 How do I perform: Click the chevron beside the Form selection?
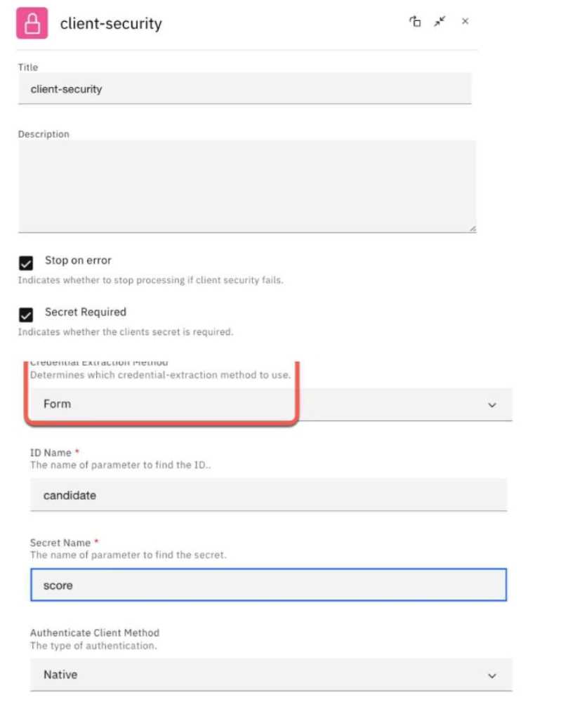(492, 405)
